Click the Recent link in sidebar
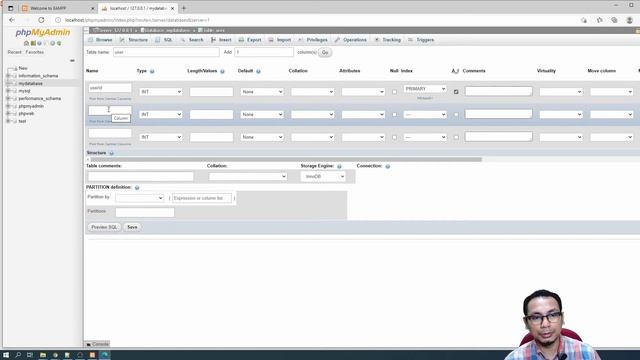 (x=15, y=52)
